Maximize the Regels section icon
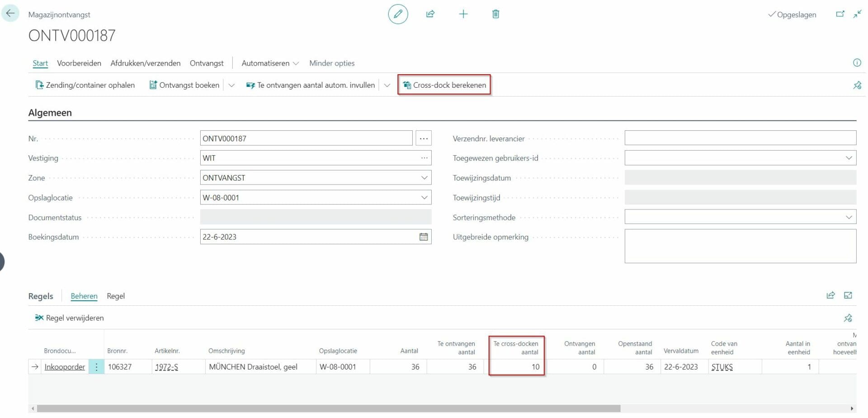The image size is (868, 418). pos(848,295)
